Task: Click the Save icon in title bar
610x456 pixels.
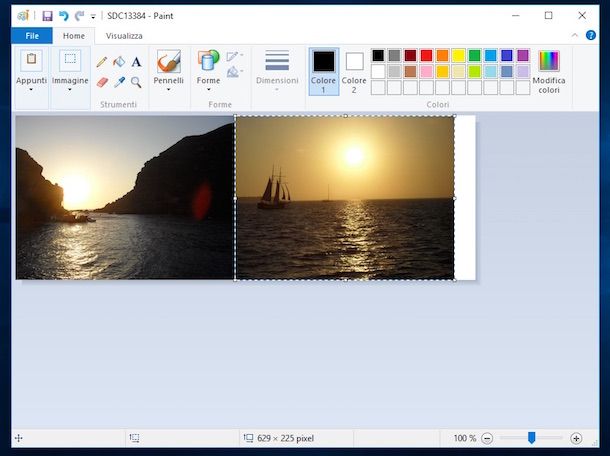Action: click(x=47, y=16)
